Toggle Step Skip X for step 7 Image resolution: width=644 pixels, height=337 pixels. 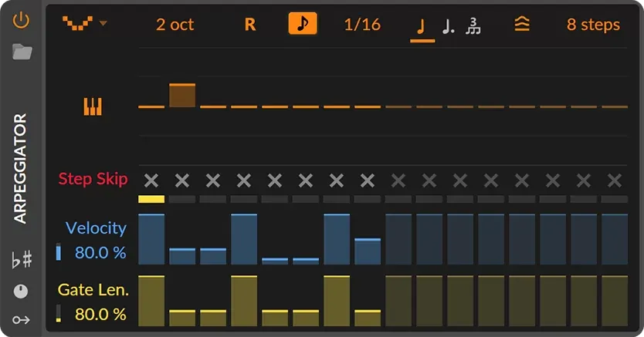click(337, 180)
